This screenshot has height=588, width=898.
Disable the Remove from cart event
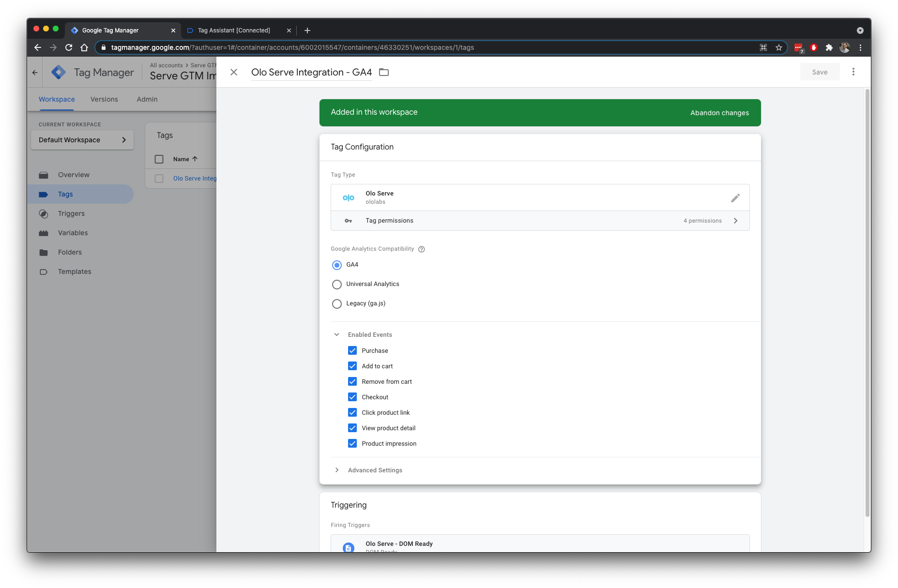click(x=352, y=381)
